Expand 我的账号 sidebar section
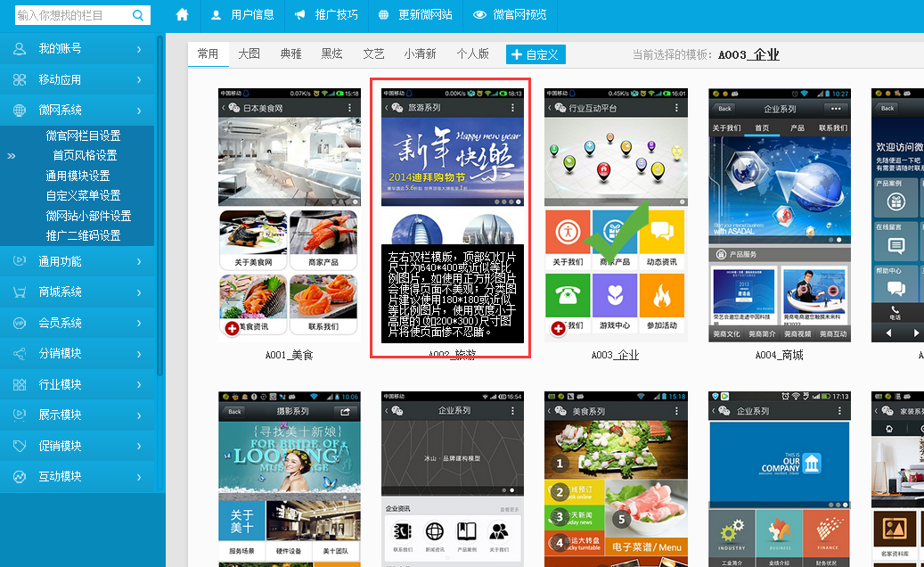The height and width of the screenshot is (567, 924). (x=78, y=49)
